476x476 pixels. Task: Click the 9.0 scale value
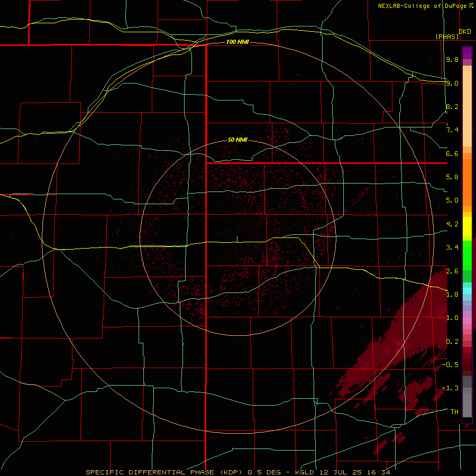pos(452,83)
